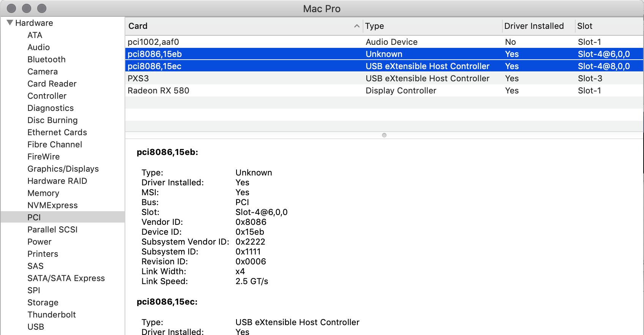Open Diagnostics section
Screen dimensions: 644x335
coord(51,108)
